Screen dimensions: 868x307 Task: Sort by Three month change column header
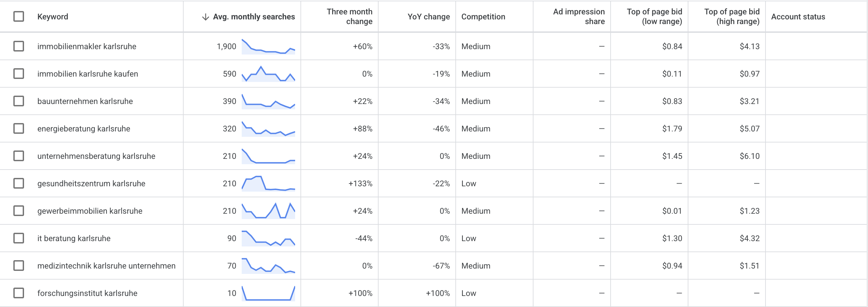(x=350, y=16)
